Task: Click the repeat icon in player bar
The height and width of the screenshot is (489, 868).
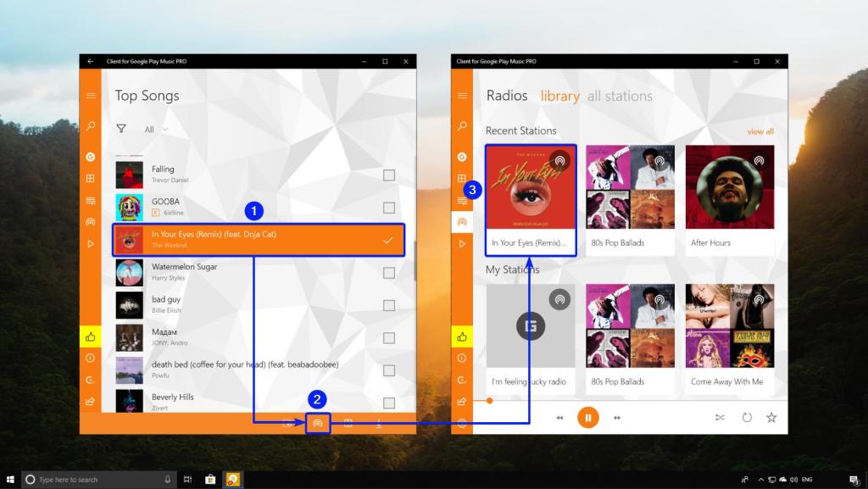Action: pyautogui.click(x=747, y=417)
